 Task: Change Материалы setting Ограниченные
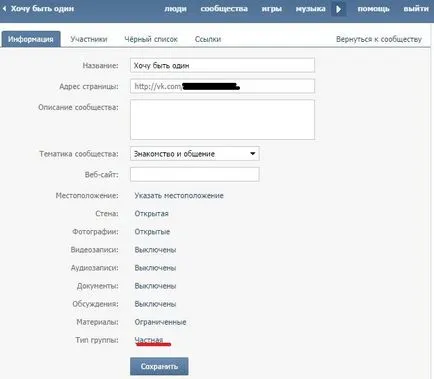coord(160,322)
